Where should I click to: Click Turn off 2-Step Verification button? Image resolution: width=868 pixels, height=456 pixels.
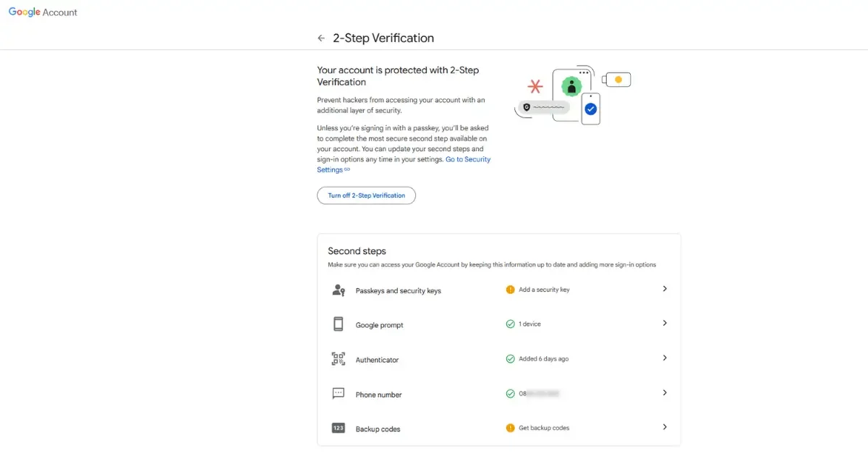[366, 195]
